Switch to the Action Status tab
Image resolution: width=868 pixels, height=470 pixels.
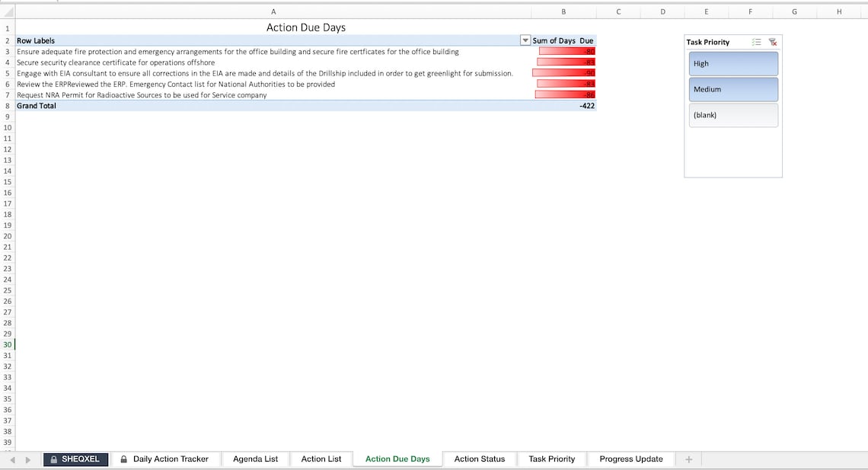tap(480, 459)
